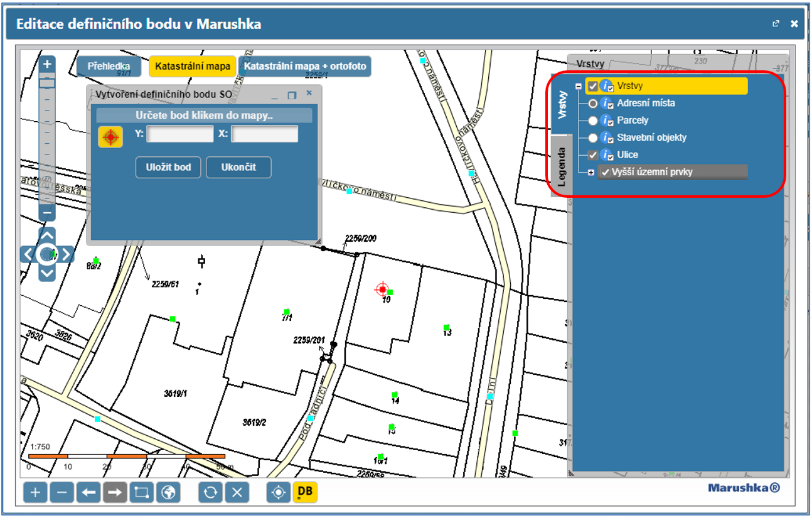Viewport: 812px width, 518px height.
Task: Click the Y coordinate input field
Action: point(180,134)
